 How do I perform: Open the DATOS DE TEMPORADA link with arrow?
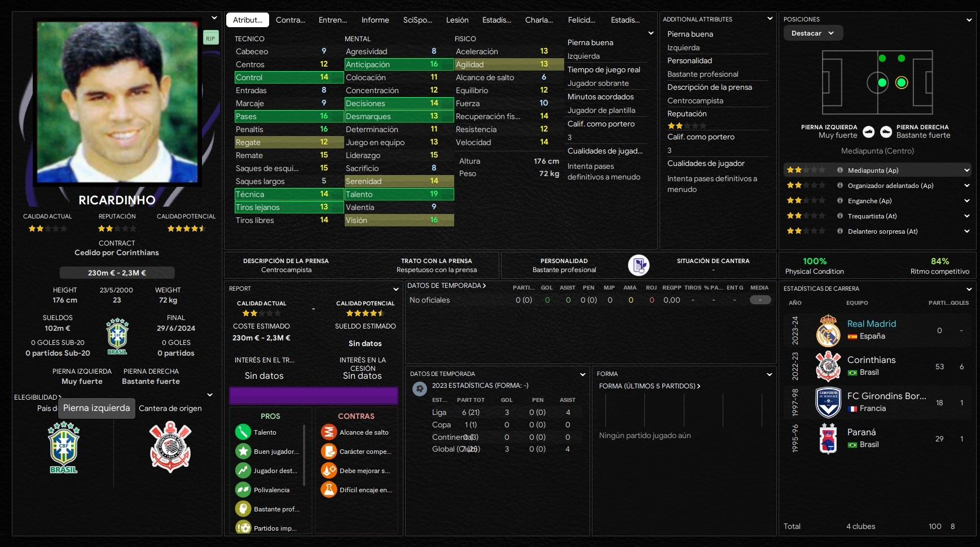click(x=447, y=286)
